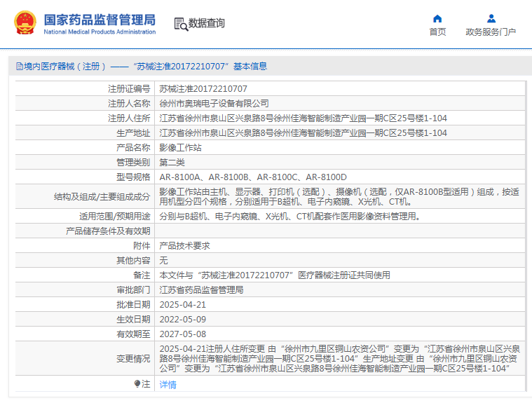Viewport: 532px width, 403px height.
Task: Click the document icon before 境内医疗器械
Action: coord(20,67)
